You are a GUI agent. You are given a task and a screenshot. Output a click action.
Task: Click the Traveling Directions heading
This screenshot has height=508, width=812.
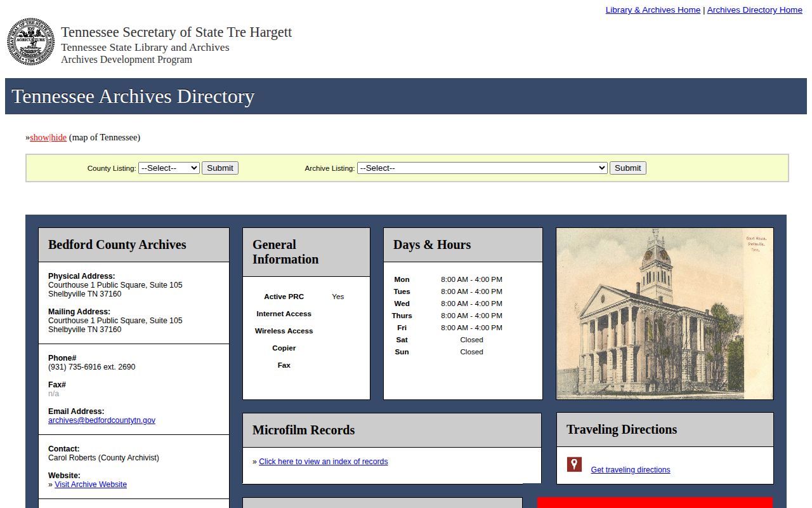(x=622, y=430)
